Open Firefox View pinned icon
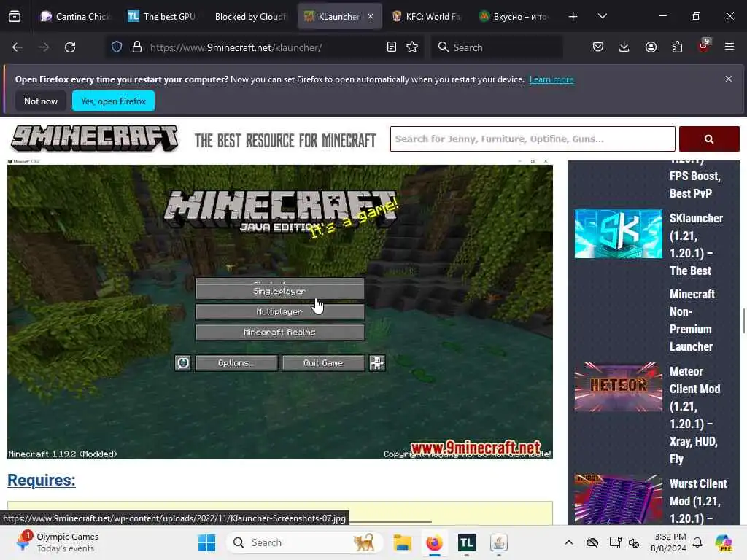This screenshot has height=560, width=747. point(15,17)
